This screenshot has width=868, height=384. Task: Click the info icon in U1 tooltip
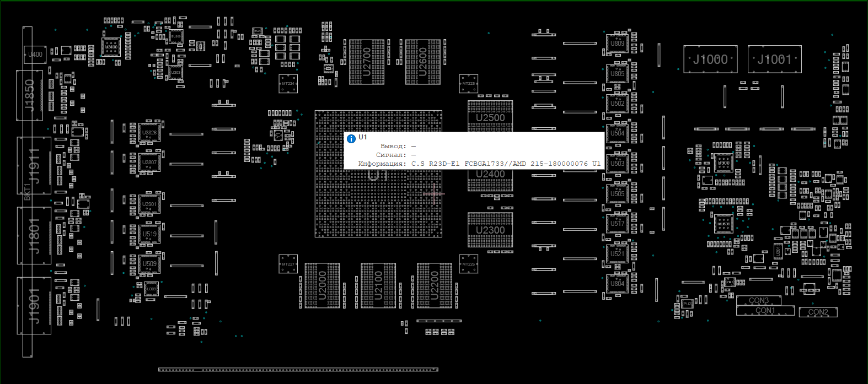click(351, 138)
